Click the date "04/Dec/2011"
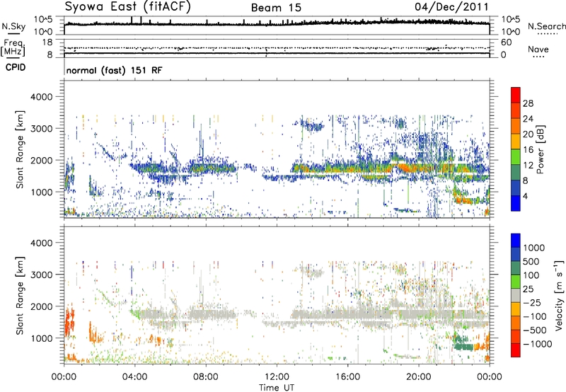The width and height of the screenshot is (566, 392). [x=451, y=7]
